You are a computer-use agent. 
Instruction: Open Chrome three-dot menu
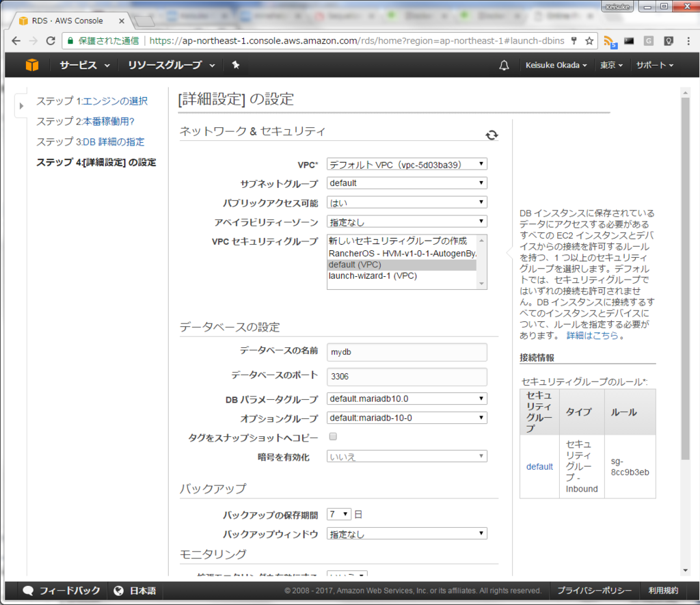click(x=688, y=40)
